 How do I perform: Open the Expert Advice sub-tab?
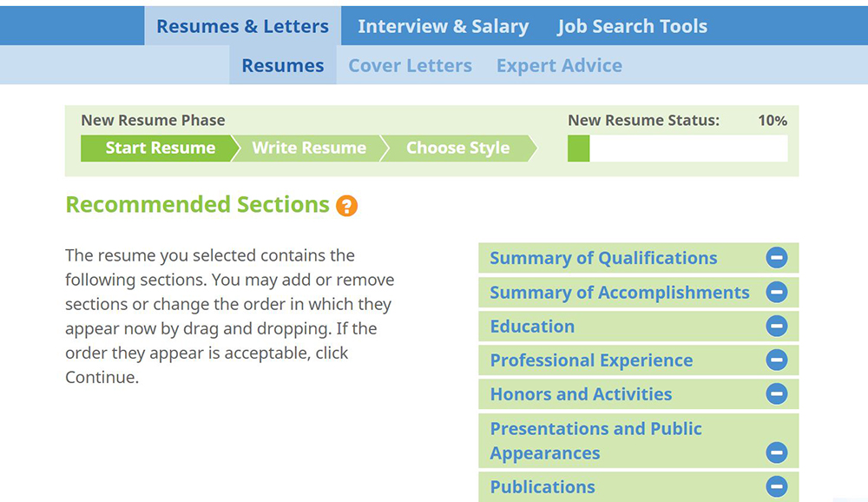[559, 65]
